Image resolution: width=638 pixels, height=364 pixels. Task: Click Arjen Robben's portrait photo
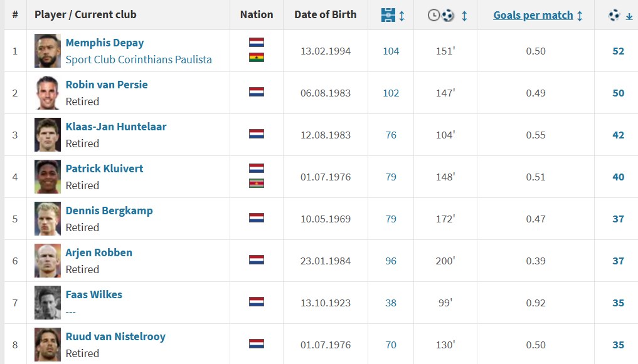48,261
